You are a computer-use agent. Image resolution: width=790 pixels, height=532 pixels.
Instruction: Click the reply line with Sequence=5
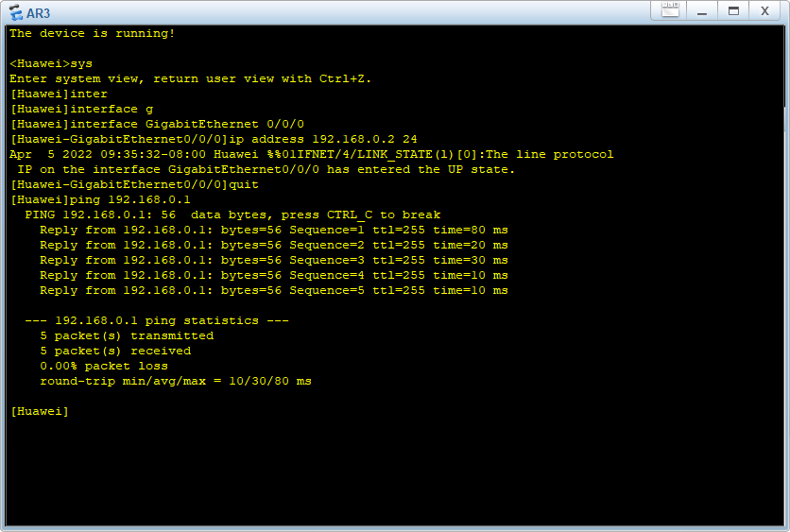[x=274, y=291]
